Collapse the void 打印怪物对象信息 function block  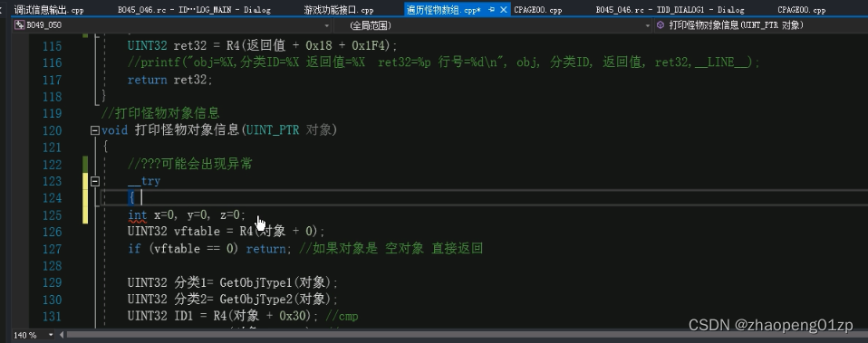tap(94, 130)
